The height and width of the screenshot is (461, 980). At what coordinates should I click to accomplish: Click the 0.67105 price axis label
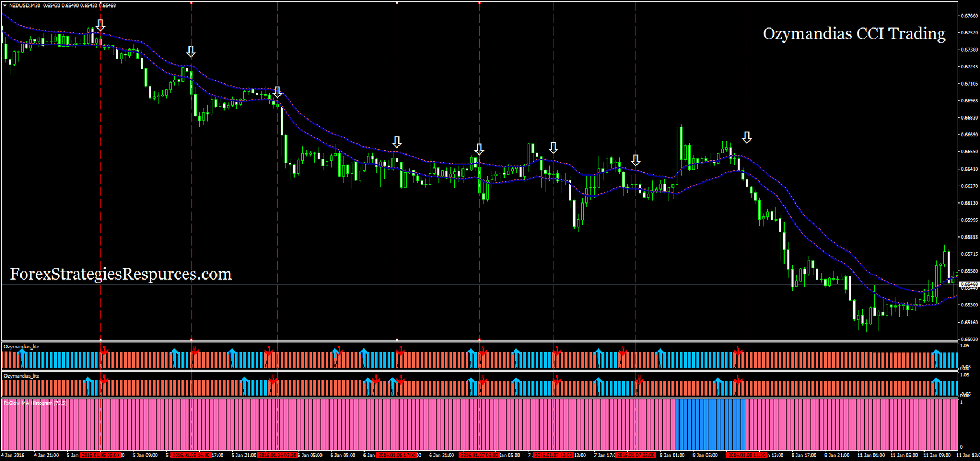coord(970,84)
